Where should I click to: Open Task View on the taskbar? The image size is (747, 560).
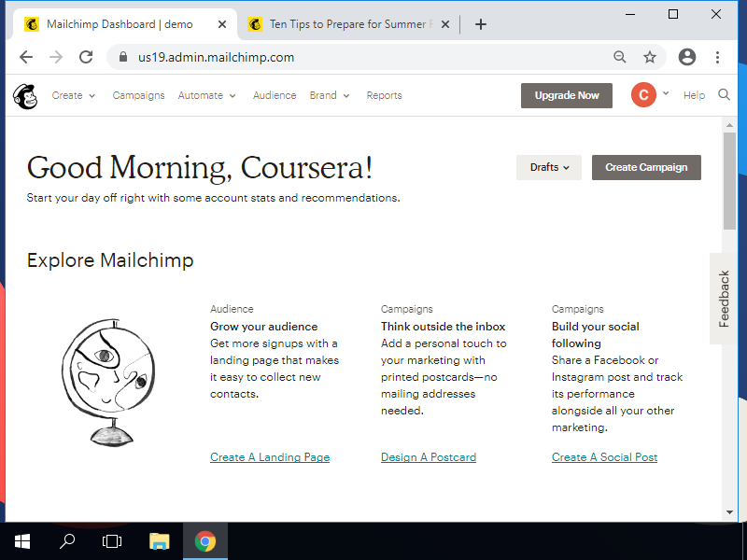pos(112,541)
